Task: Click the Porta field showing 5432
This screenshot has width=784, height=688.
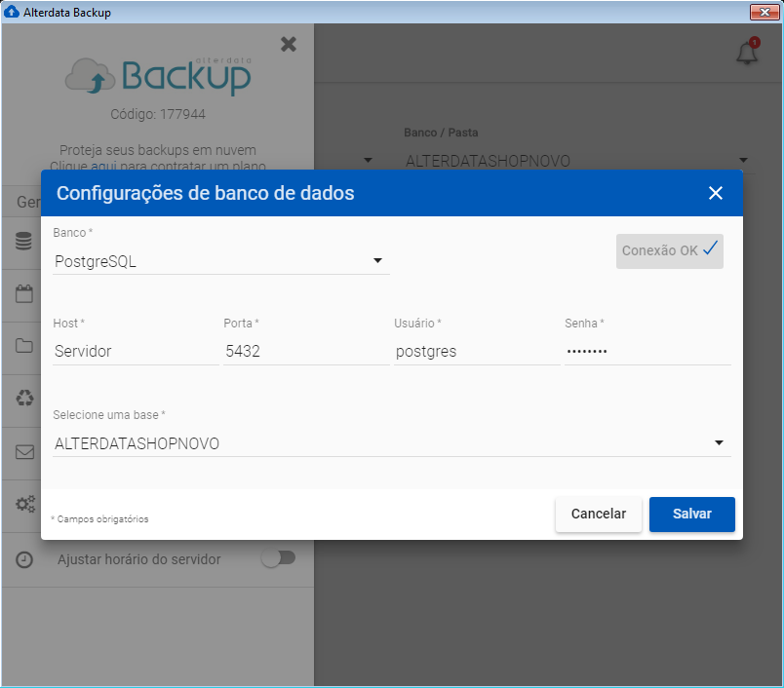Action: (305, 351)
